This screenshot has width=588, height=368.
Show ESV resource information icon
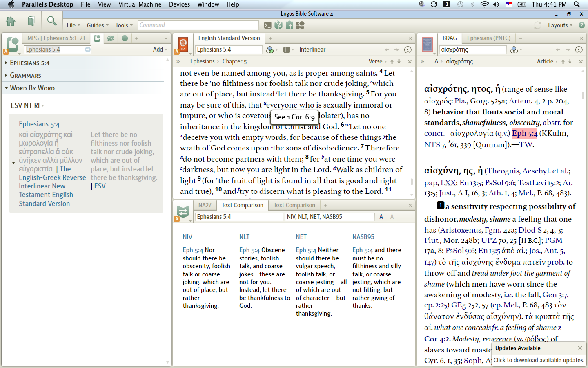(x=408, y=49)
